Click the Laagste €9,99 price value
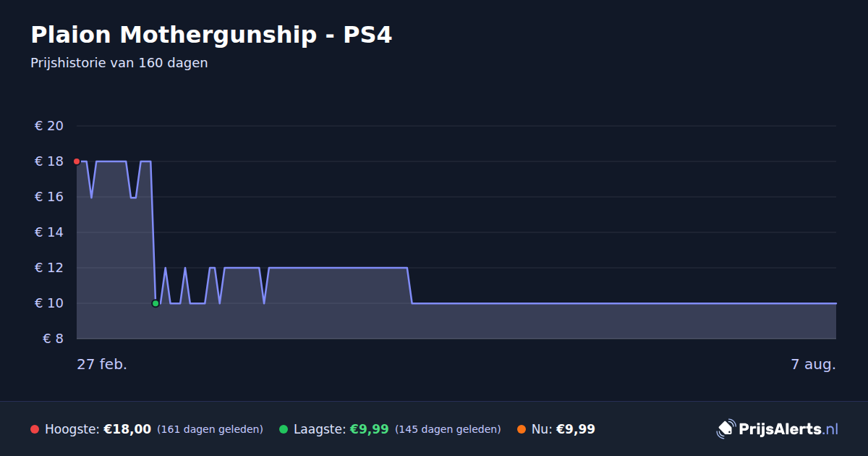This screenshot has height=456, width=868. point(370,429)
